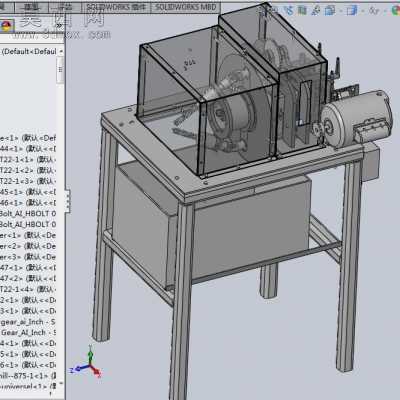Select the er<3> component row
The width and height of the screenshot is (400, 400).
[x=28, y=257]
